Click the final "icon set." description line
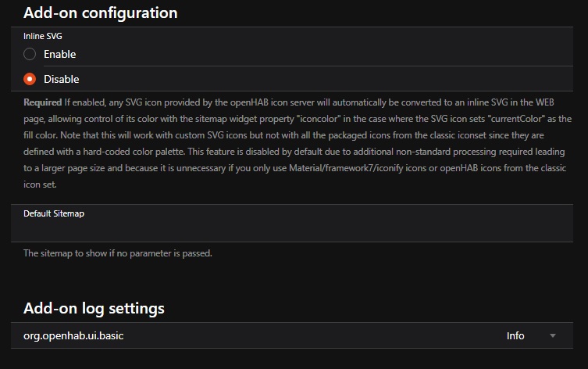Viewport: 588px width, 369px height. point(40,184)
